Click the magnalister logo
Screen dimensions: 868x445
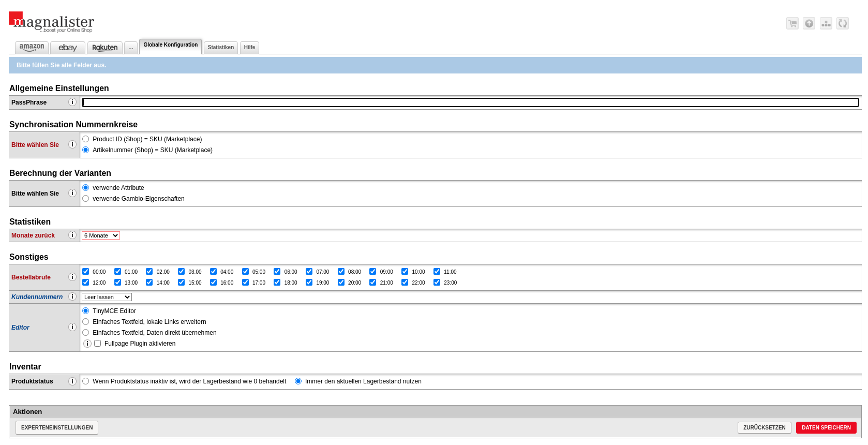[52, 22]
